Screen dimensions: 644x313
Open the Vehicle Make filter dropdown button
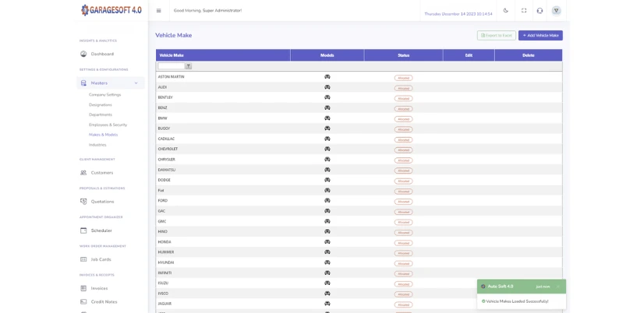pos(189,66)
